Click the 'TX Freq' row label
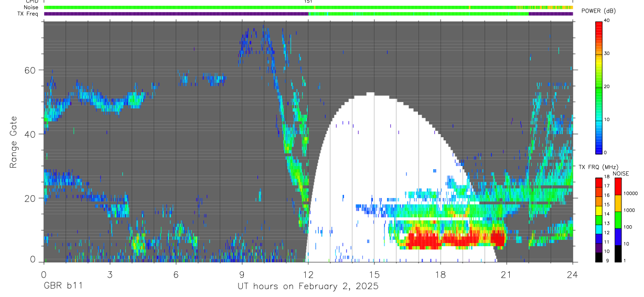This screenshot has width=644, height=297. coord(28,14)
